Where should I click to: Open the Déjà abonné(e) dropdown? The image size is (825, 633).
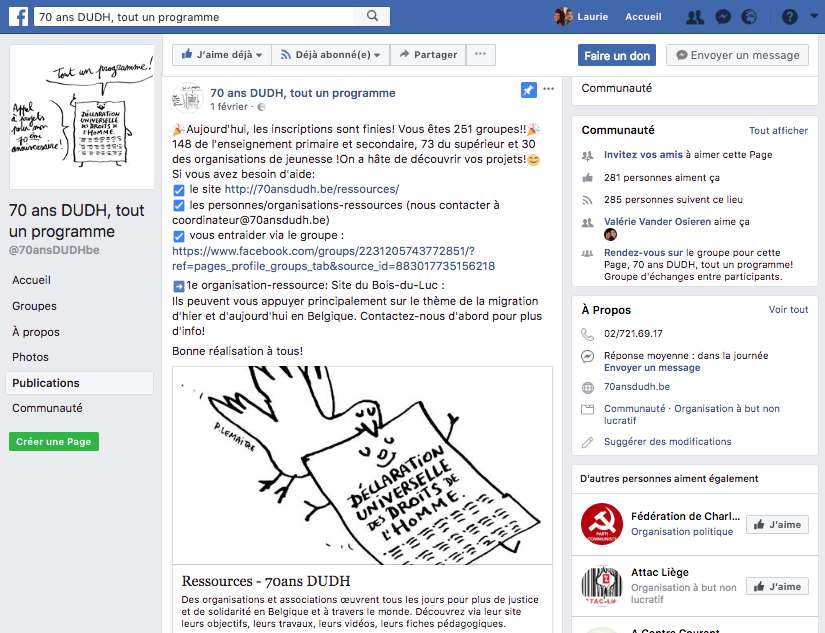pyautogui.click(x=330, y=55)
